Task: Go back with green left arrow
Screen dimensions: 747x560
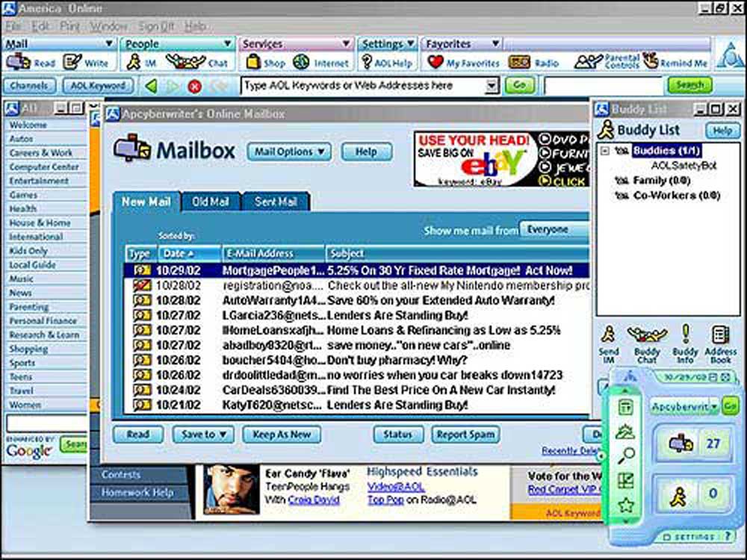Action: pos(151,86)
